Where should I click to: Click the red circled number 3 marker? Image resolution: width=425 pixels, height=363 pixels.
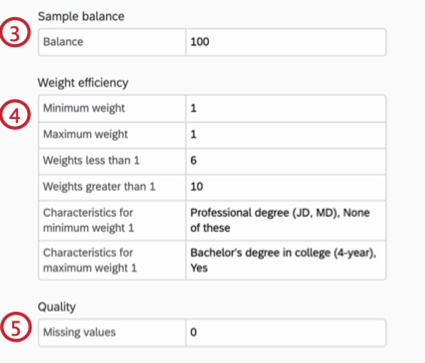coord(15,33)
